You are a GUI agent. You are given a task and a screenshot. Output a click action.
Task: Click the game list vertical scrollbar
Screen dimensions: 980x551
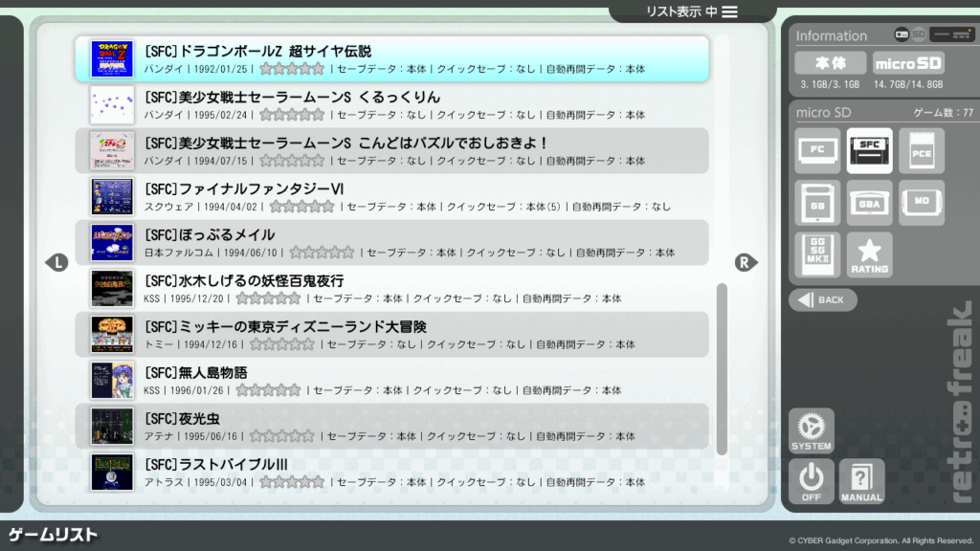[x=722, y=368]
